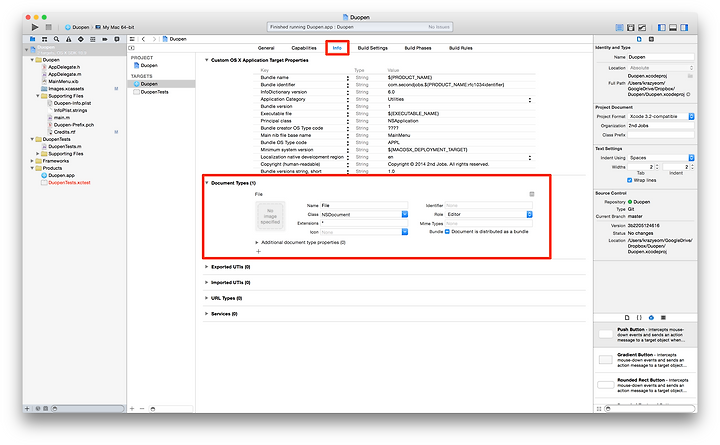Select the Standard editor toolbar icon

point(619,28)
